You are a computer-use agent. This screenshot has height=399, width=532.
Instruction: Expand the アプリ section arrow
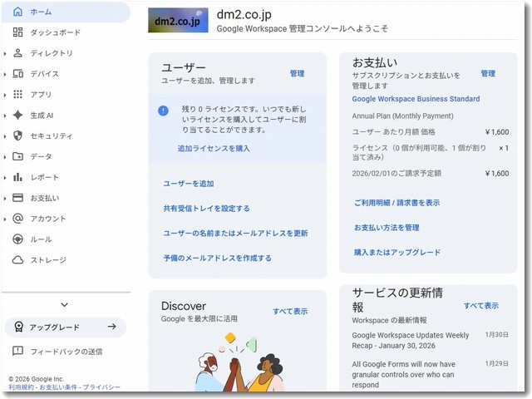(5, 95)
